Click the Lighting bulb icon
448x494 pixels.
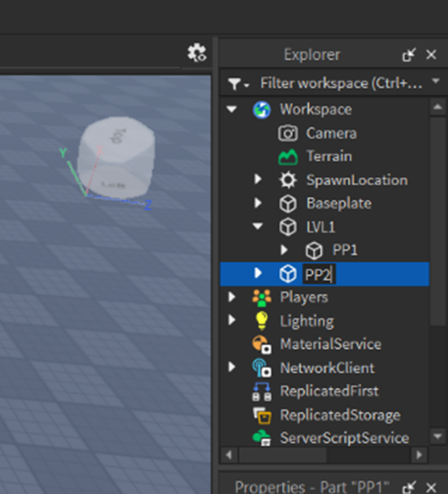tap(261, 320)
